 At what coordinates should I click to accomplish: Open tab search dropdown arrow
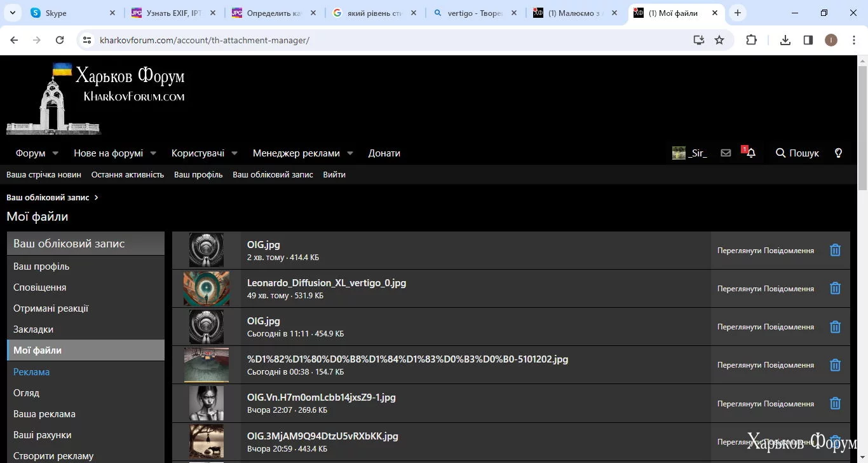[13, 13]
